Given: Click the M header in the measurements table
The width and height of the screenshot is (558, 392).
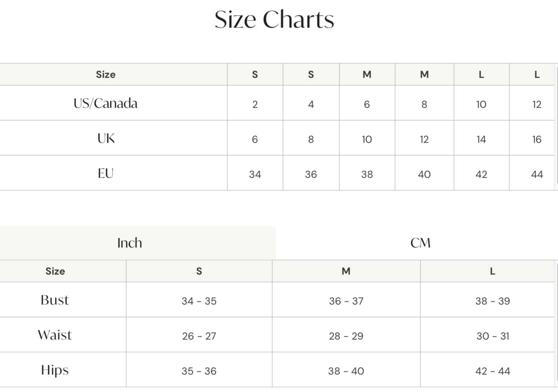Looking at the screenshot, I should coord(346,271).
